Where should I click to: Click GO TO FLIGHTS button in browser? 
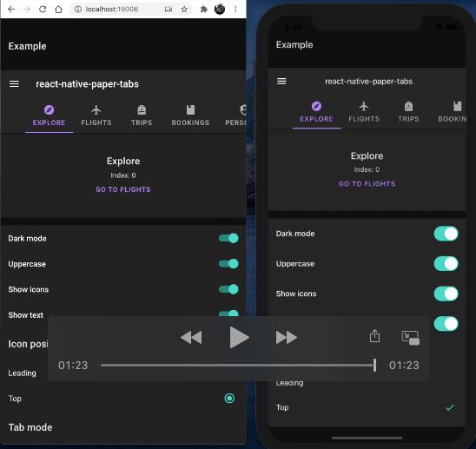[x=123, y=189]
